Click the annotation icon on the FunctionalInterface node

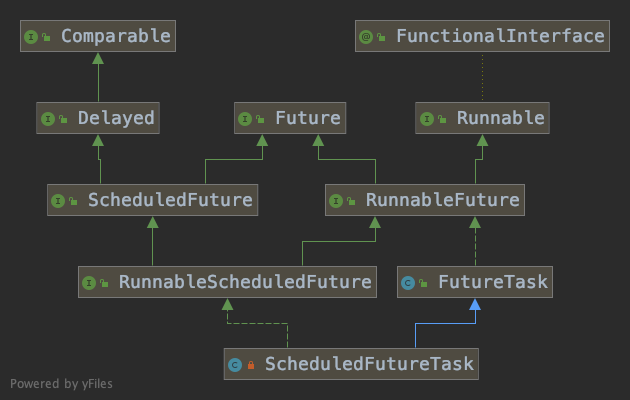click(367, 37)
